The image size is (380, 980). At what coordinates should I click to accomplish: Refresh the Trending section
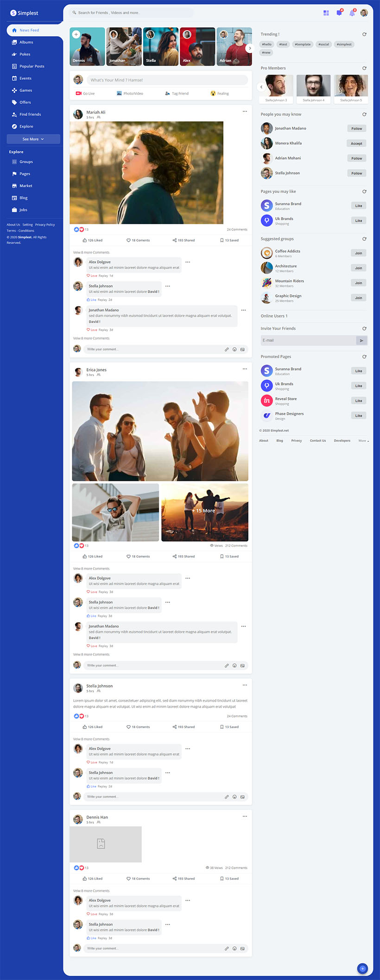364,34
